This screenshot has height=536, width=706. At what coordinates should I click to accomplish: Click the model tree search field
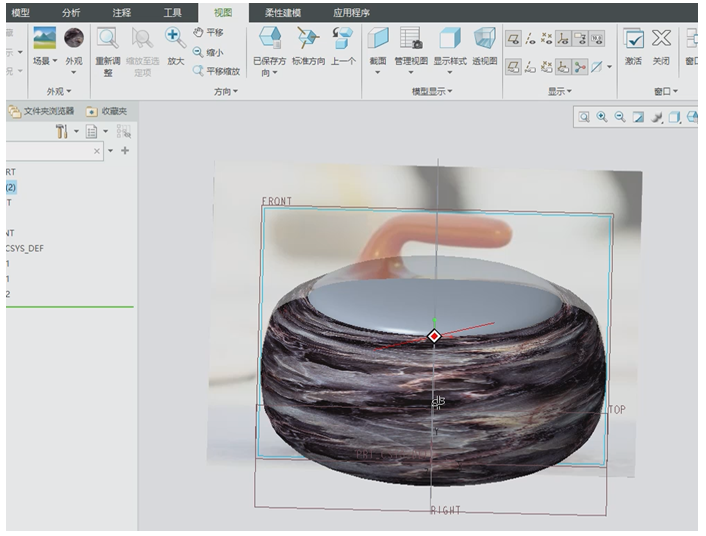click(x=50, y=151)
